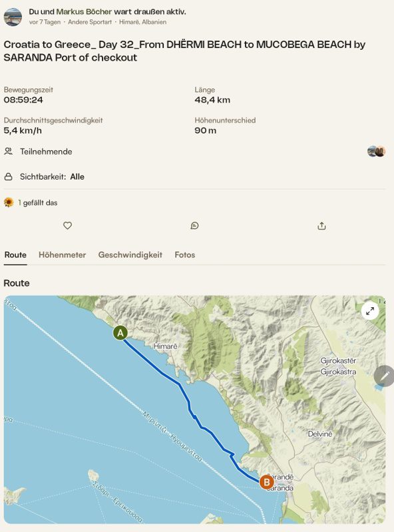
Task: Select end marker B on map
Action: [x=267, y=481]
